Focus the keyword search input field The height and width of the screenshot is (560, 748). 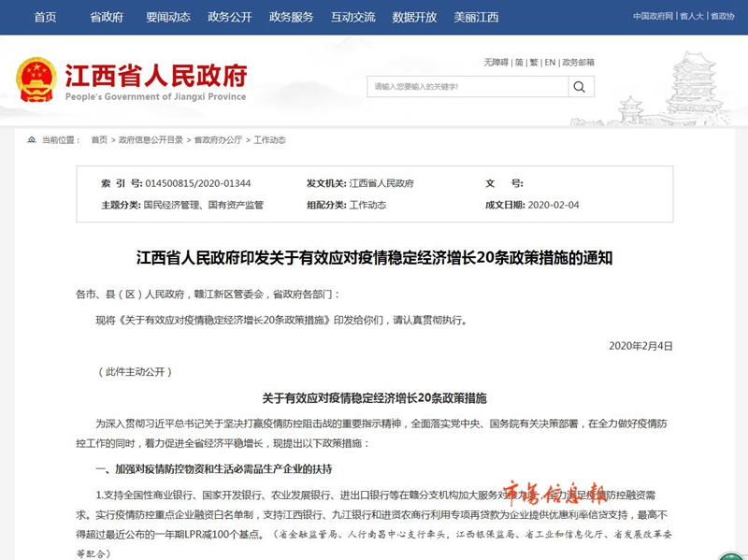468,87
